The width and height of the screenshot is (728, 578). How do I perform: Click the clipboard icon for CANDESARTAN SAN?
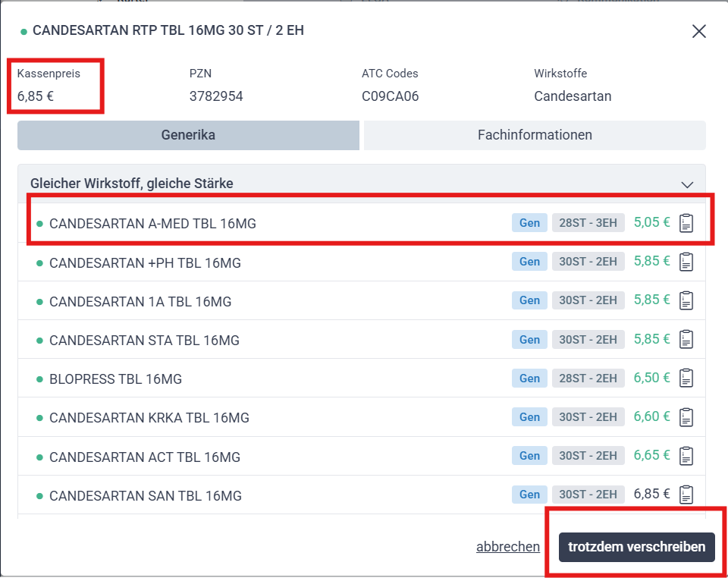(686, 495)
